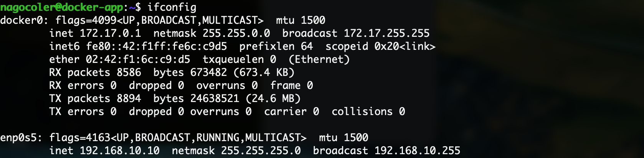Image resolution: width=644 pixels, height=158 pixels.
Task: Click the RX bytes value 673482
Action: click(x=208, y=72)
